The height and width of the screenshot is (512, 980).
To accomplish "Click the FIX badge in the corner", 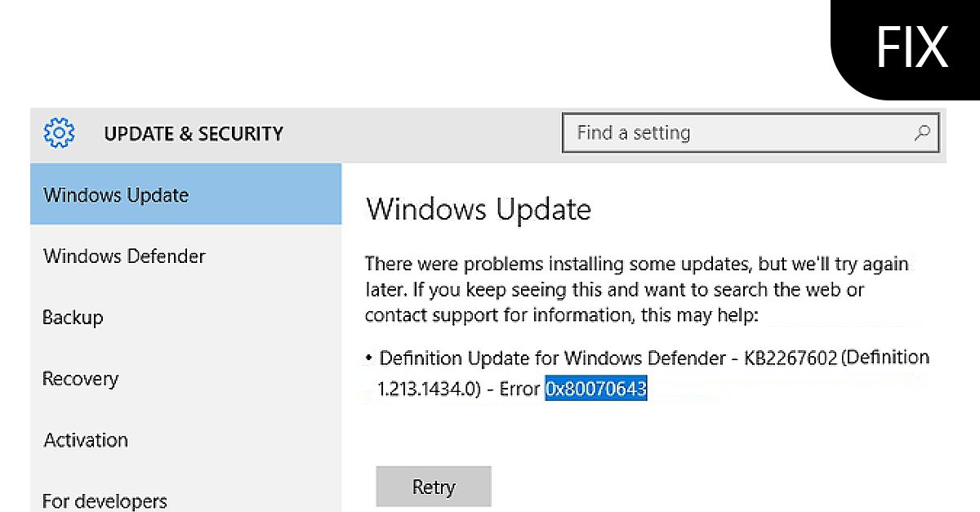I will pyautogui.click(x=911, y=47).
